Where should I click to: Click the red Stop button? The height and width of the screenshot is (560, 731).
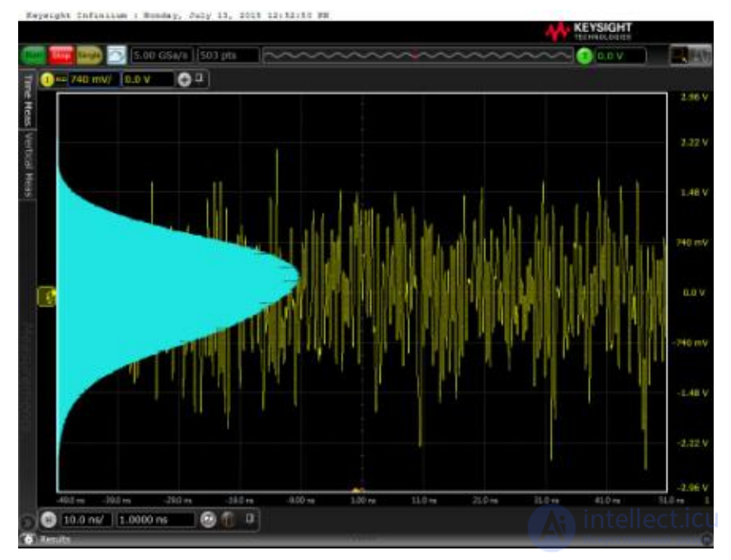pyautogui.click(x=61, y=55)
